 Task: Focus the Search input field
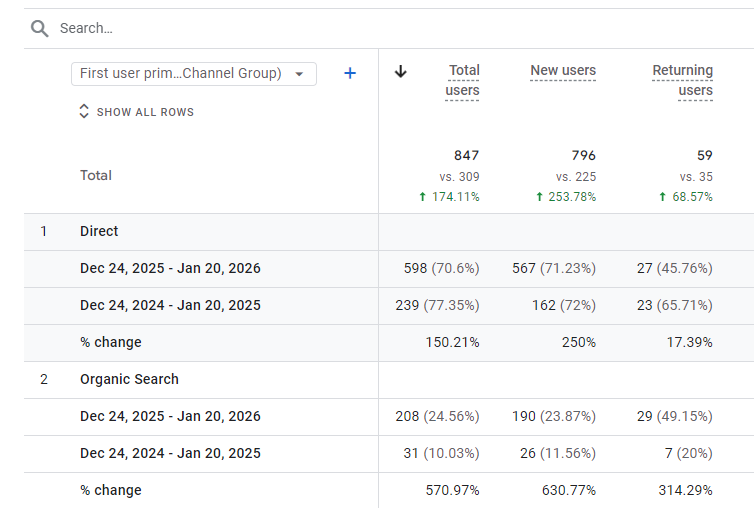click(404, 28)
